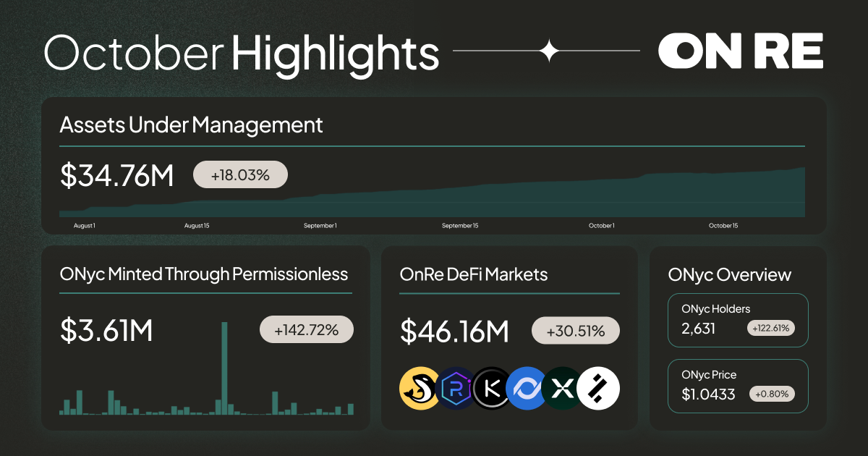Select the $1.0433 price value
868x456 pixels.
(708, 395)
